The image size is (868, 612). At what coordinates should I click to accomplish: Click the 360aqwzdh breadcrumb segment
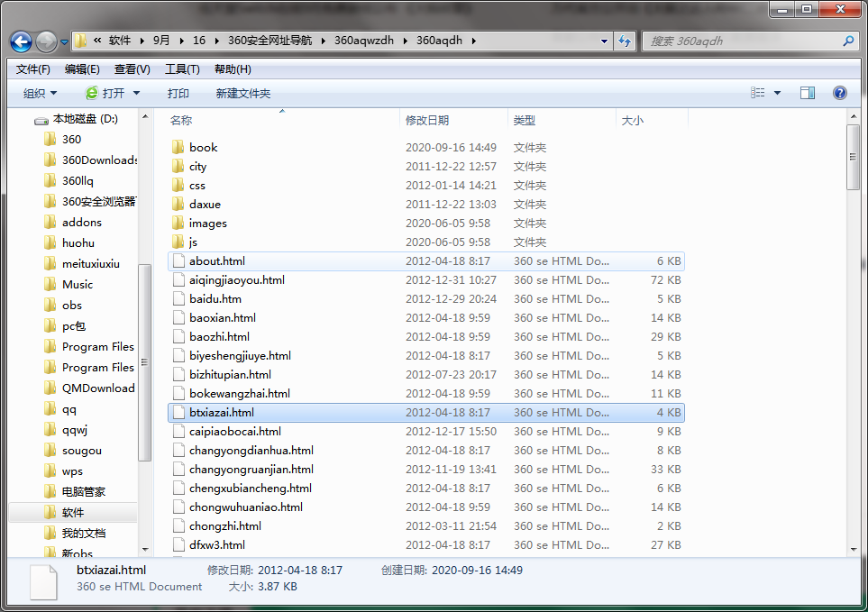(364, 41)
